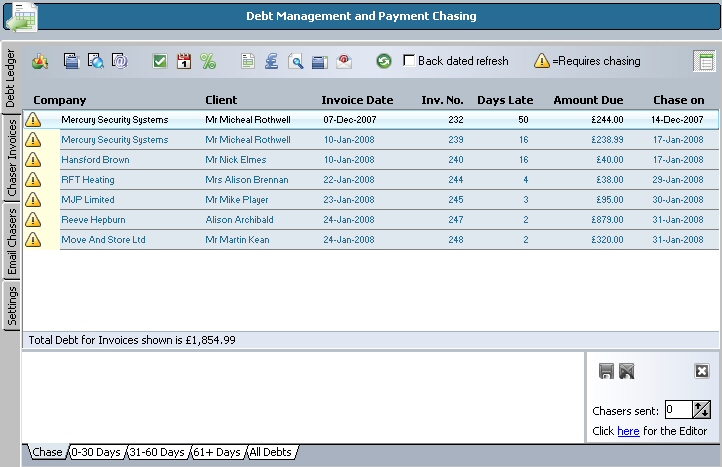Click the red calendar icon in toolbar
This screenshot has height=467, width=722.
click(x=184, y=62)
